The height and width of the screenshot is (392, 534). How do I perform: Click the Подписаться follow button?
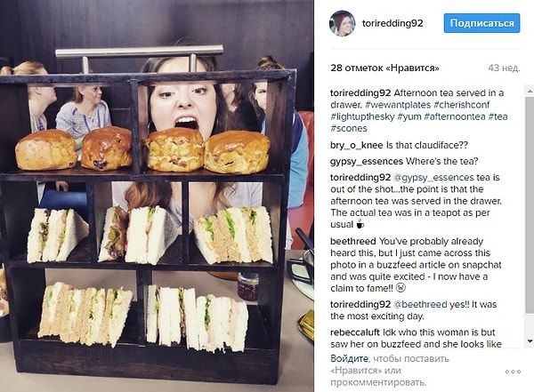(x=481, y=23)
